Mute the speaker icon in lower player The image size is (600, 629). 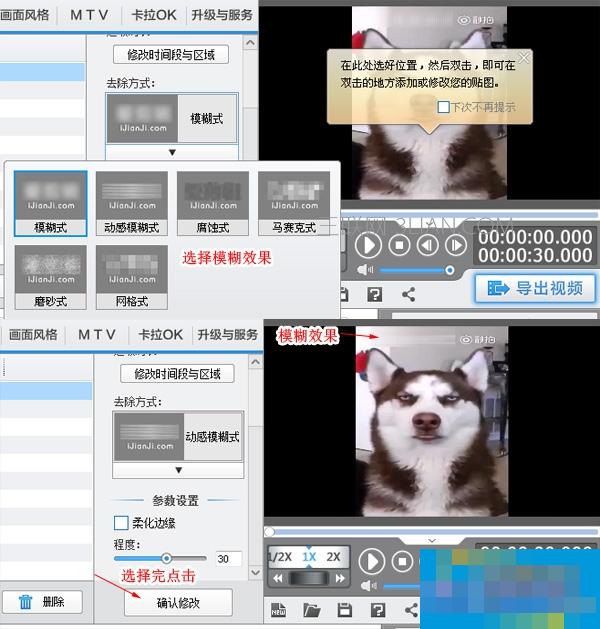tap(367, 586)
